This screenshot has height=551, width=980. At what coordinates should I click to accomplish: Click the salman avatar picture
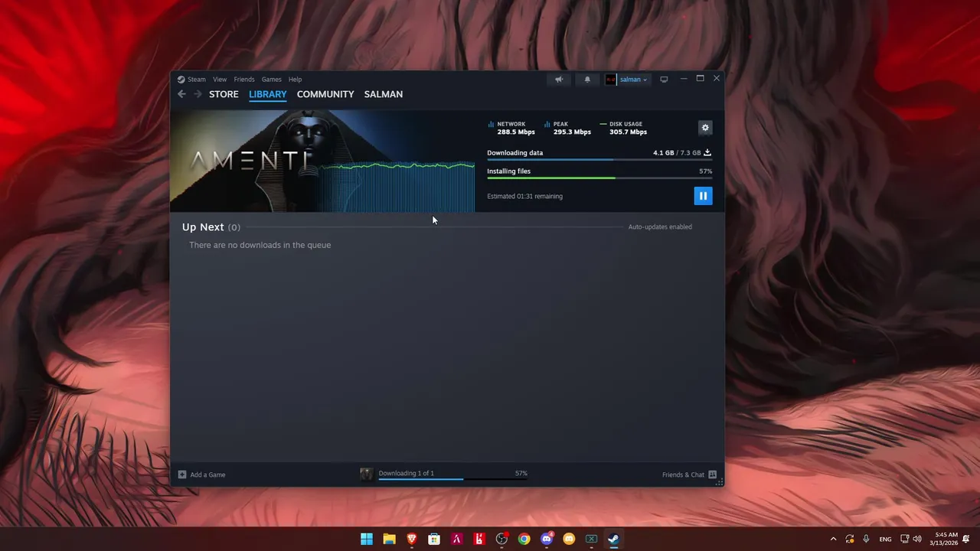click(610, 80)
